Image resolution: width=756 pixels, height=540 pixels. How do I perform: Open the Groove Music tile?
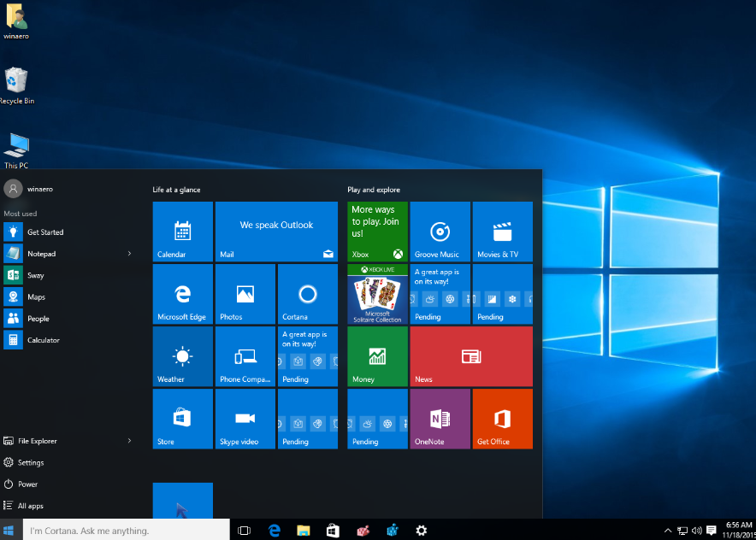tap(440, 232)
